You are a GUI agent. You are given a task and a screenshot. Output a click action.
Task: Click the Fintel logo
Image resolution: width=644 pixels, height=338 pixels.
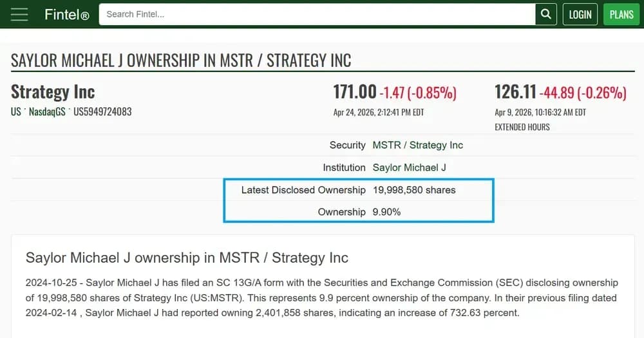66,14
